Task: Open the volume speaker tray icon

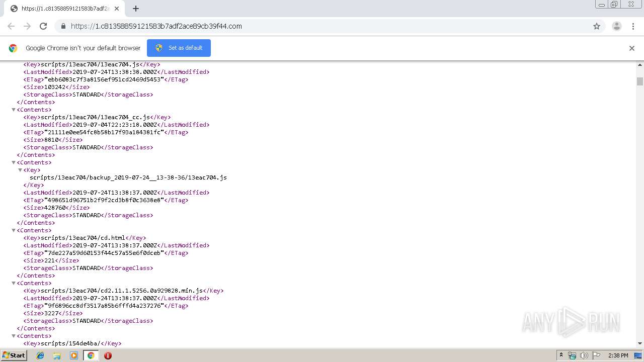Action: click(x=584, y=355)
